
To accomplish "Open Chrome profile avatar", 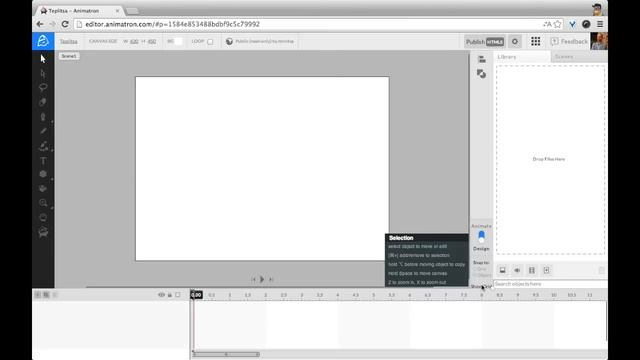I will (597, 9).
